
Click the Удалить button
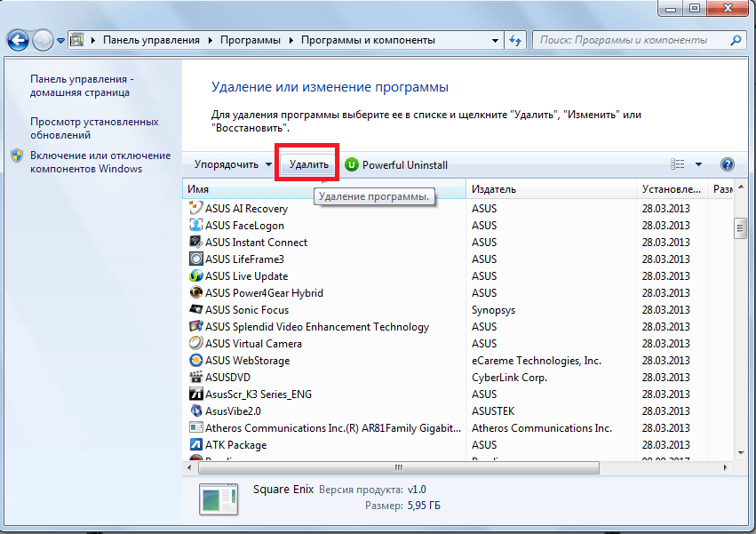pos(308,164)
